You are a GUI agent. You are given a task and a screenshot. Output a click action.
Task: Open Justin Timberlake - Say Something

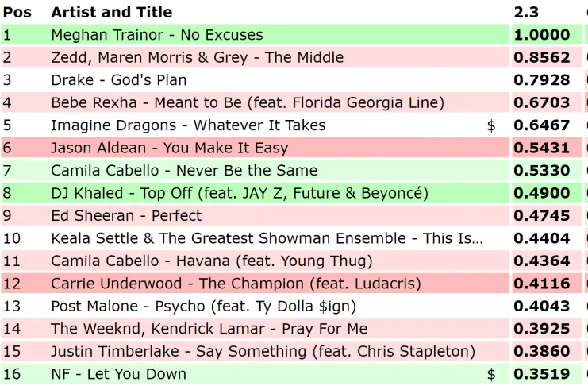point(263,351)
